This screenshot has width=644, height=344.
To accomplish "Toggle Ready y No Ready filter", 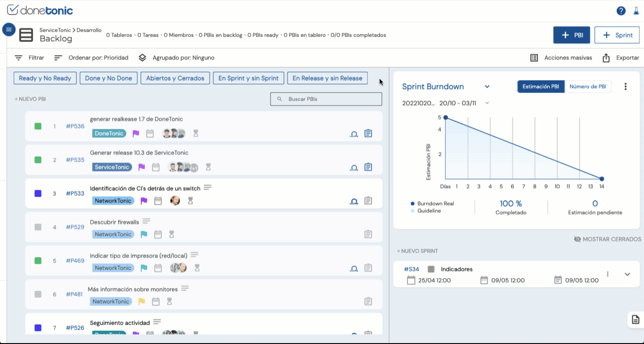I will pos(45,78).
